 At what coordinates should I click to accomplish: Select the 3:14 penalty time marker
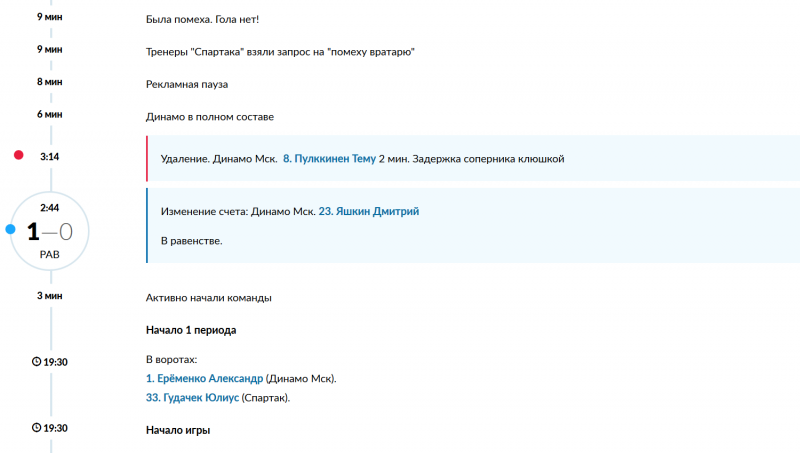pyautogui.click(x=49, y=157)
